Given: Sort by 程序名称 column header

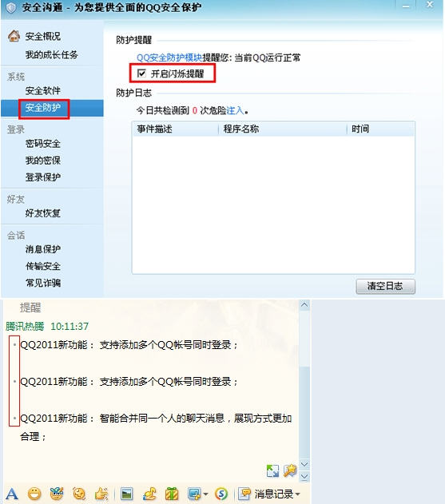Looking at the screenshot, I should pos(283,129).
